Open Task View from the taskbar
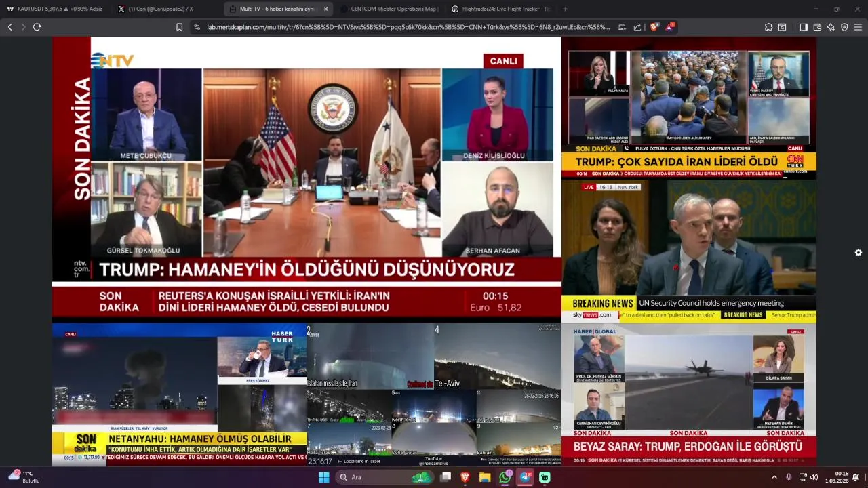 click(x=446, y=477)
